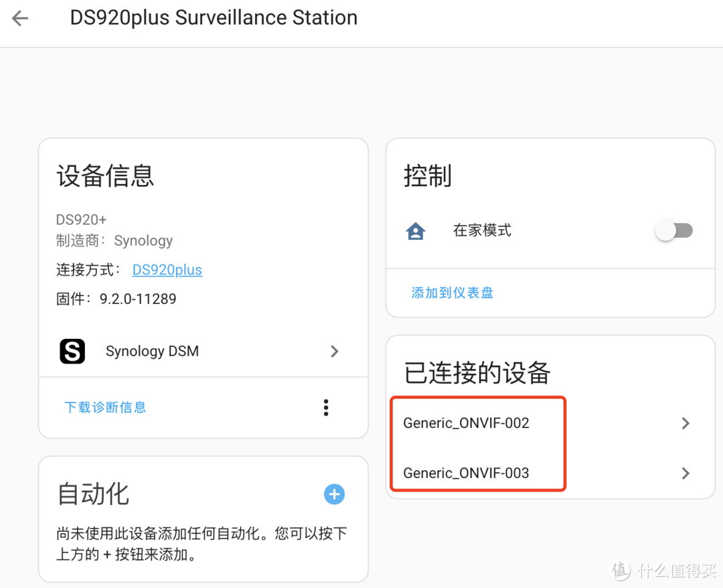Open the DS920plus connection link
Viewport: 723px width, 588px height.
167,269
